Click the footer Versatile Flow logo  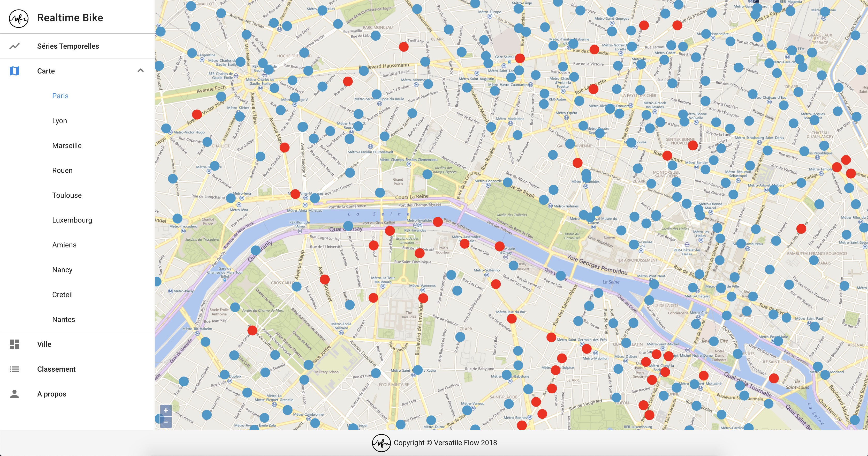[x=381, y=443]
